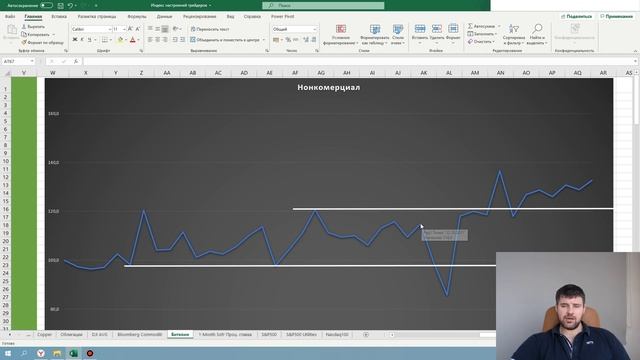This screenshot has height=360, width=640.
Task: Click the Sort and Filter icon
Action: pos(513,29)
